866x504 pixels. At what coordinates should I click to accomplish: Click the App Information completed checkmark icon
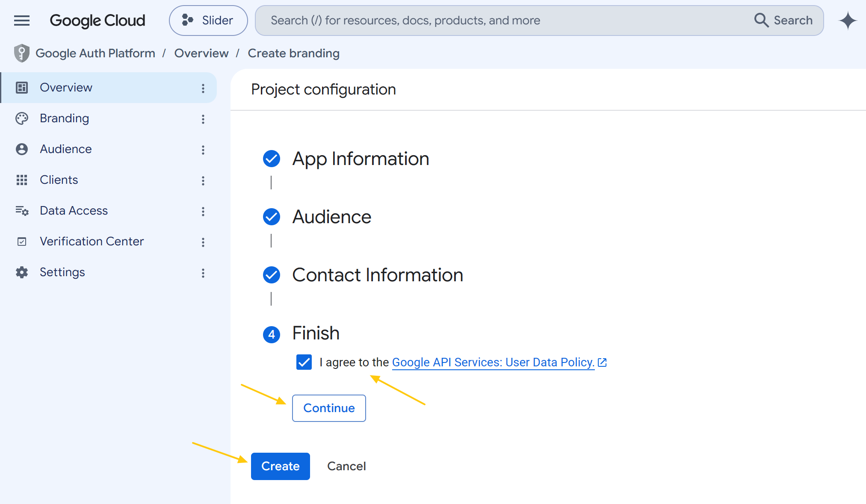272,159
